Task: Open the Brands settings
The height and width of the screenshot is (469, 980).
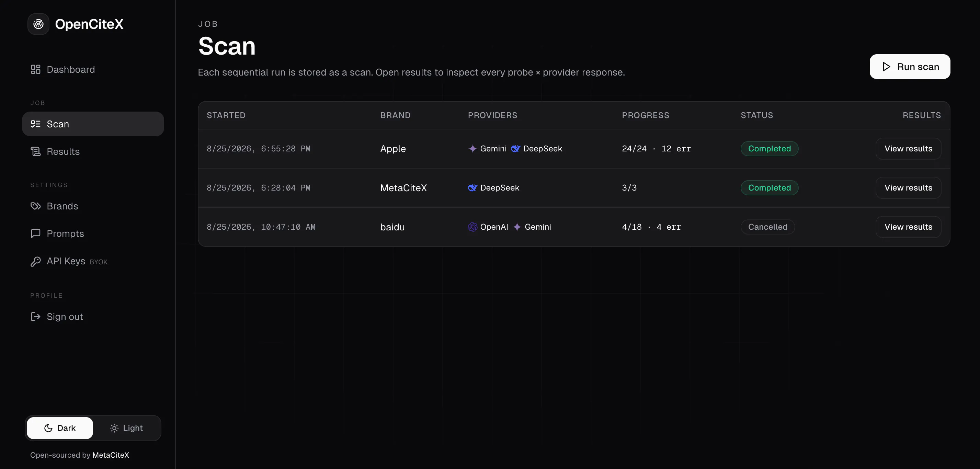Action: 93,206
